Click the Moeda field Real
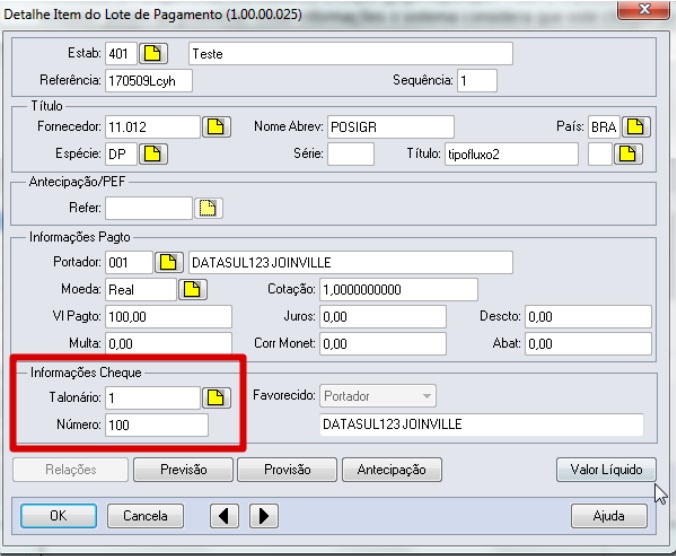This screenshot has height=556, width=676. coord(141,290)
